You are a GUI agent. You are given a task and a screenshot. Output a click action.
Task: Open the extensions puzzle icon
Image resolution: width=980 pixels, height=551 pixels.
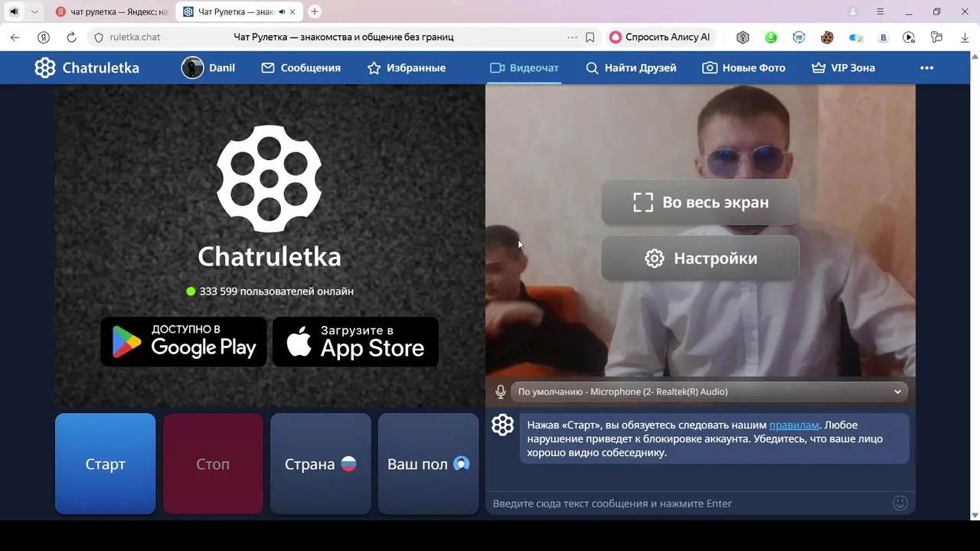(936, 37)
